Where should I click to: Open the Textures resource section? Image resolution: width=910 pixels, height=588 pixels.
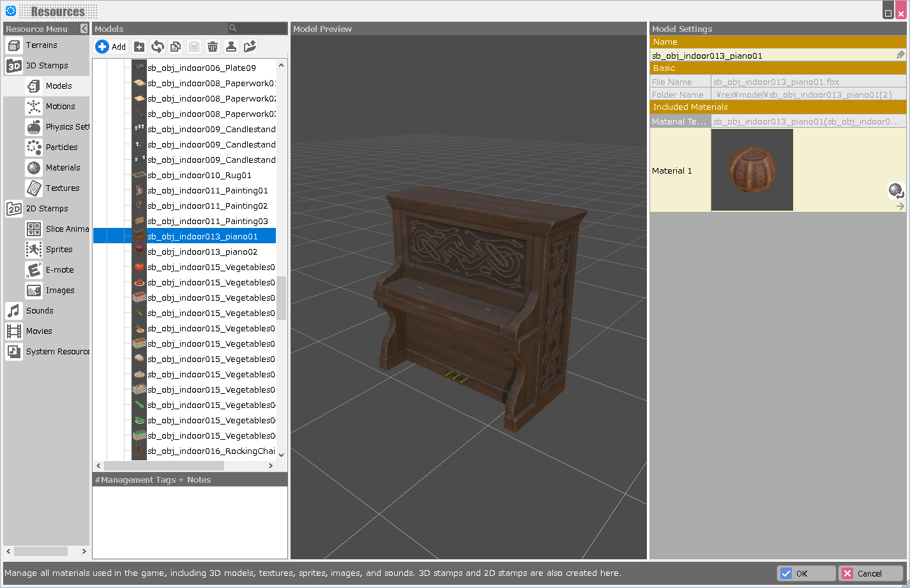point(63,188)
